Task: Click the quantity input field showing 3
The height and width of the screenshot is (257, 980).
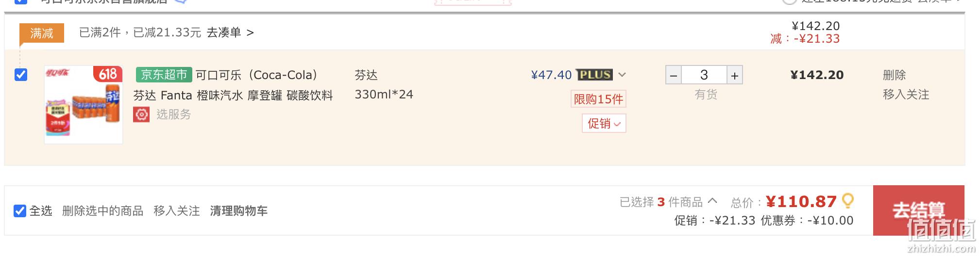Action: pyautogui.click(x=704, y=75)
